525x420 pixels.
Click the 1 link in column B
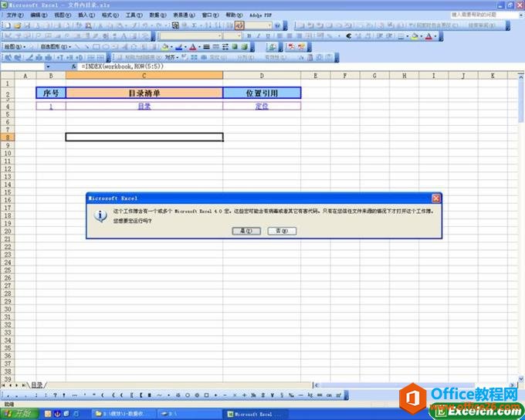coord(51,107)
